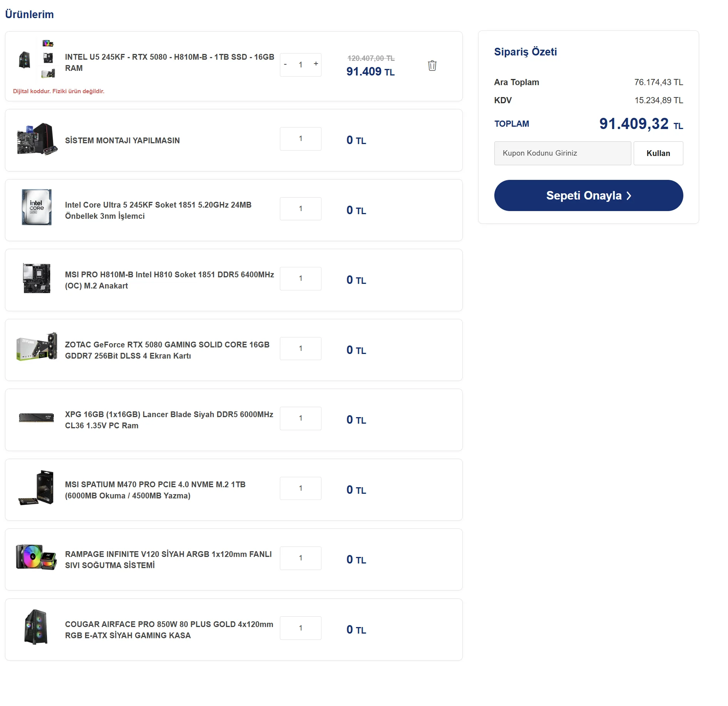Click the COUGAR AIRFACE PRO case image
The image size is (728, 706).
(x=37, y=627)
